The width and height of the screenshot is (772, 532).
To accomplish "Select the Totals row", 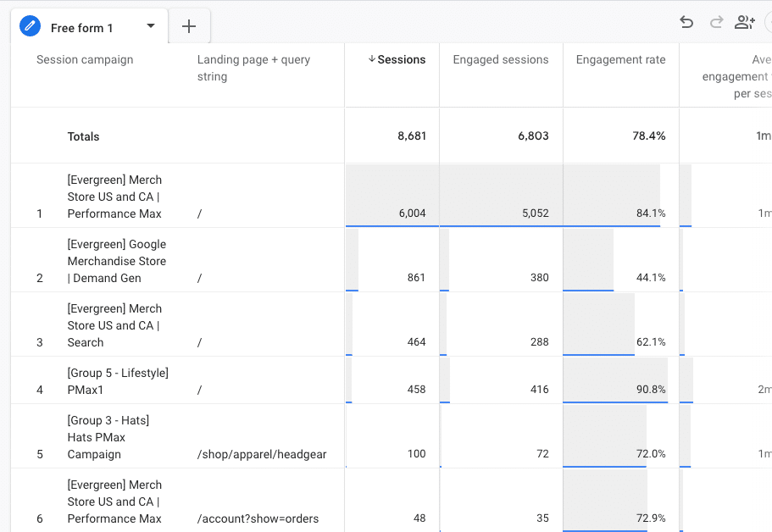I will point(82,136).
